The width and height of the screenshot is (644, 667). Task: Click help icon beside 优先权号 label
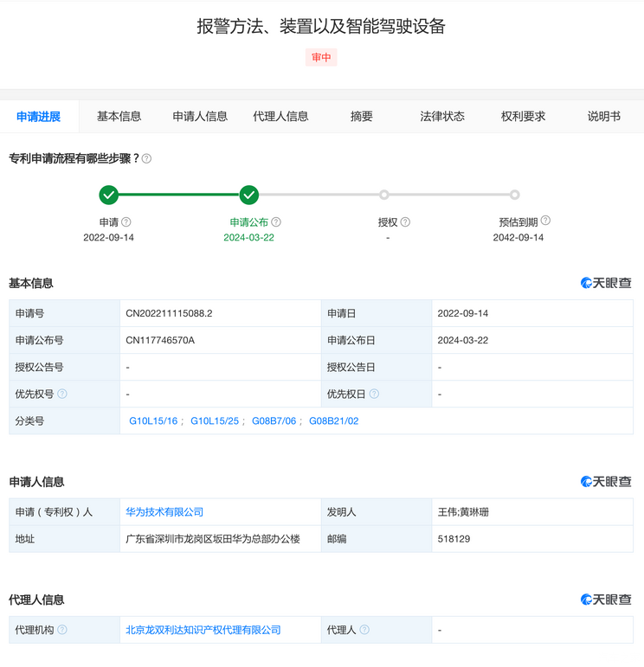62,394
